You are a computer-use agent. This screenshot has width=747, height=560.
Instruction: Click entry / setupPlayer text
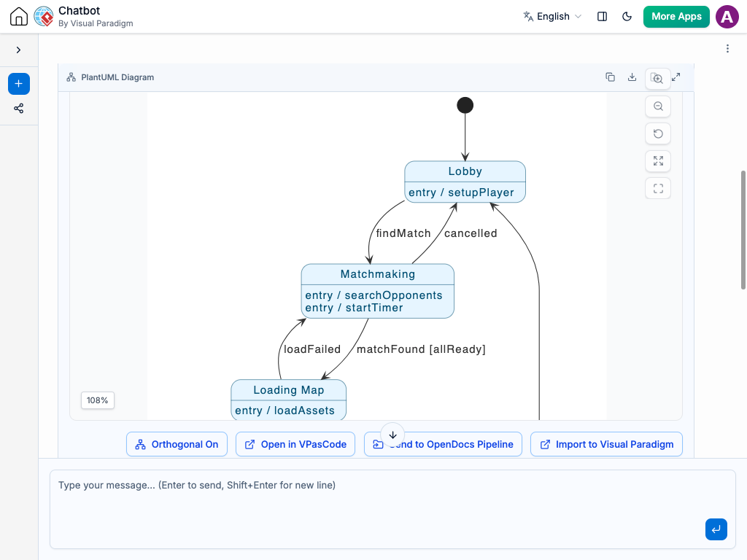(x=461, y=192)
